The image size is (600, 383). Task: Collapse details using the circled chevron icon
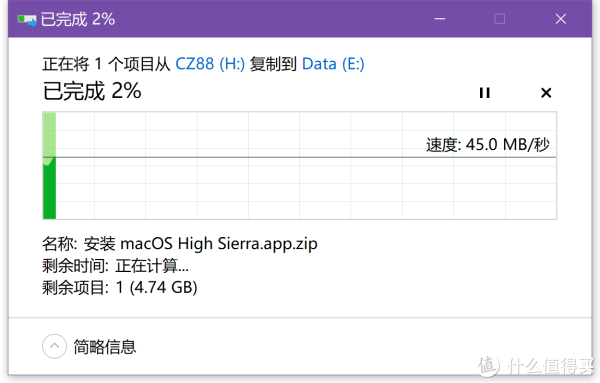pos(54,346)
